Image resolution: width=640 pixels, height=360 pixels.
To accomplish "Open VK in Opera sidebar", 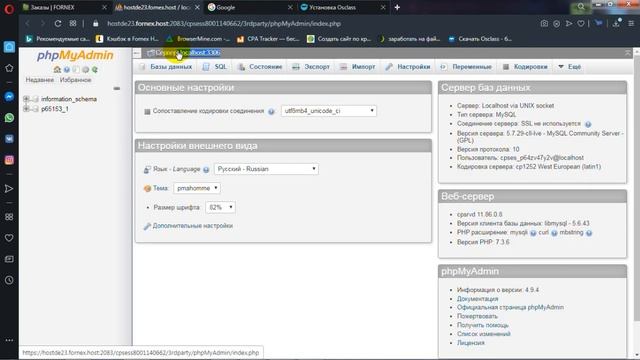I will pyautogui.click(x=9, y=139).
